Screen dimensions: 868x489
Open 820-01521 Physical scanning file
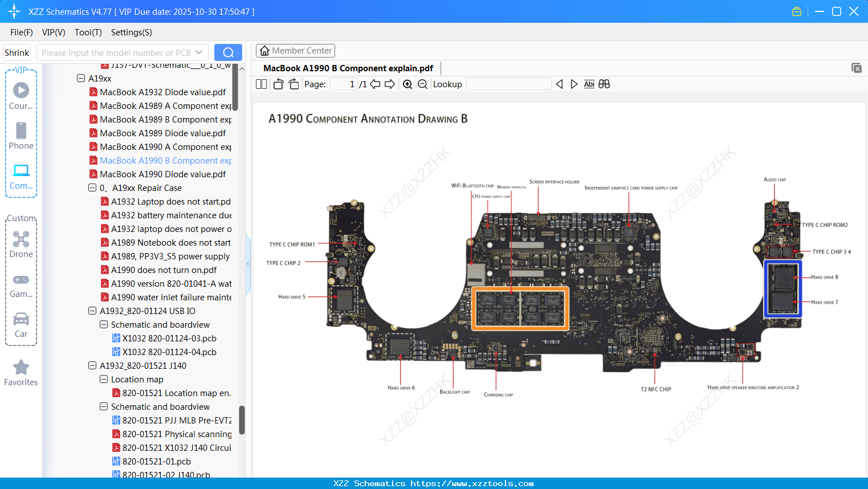pos(177,434)
